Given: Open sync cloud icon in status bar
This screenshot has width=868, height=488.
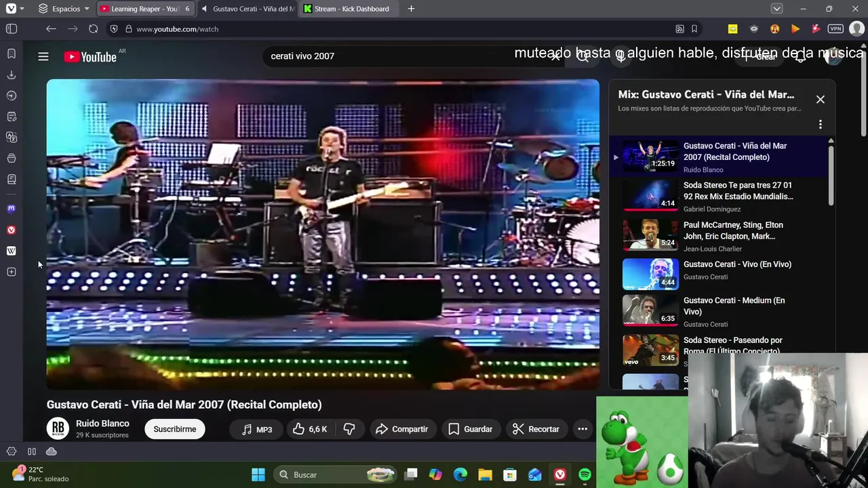Looking at the screenshot, I should (x=51, y=451).
